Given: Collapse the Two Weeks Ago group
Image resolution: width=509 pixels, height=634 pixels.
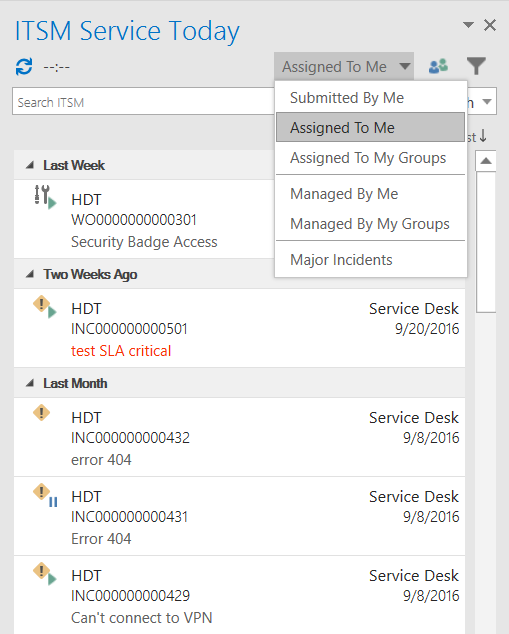Looking at the screenshot, I should (x=30, y=274).
